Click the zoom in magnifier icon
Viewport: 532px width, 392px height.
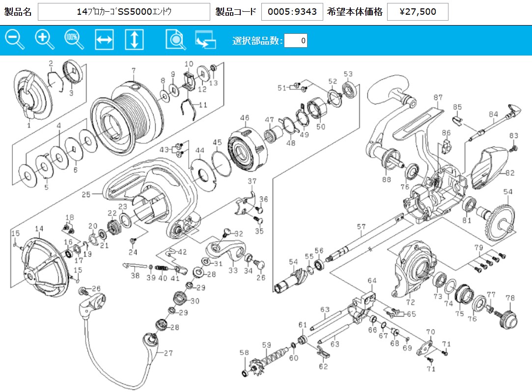[45, 40]
